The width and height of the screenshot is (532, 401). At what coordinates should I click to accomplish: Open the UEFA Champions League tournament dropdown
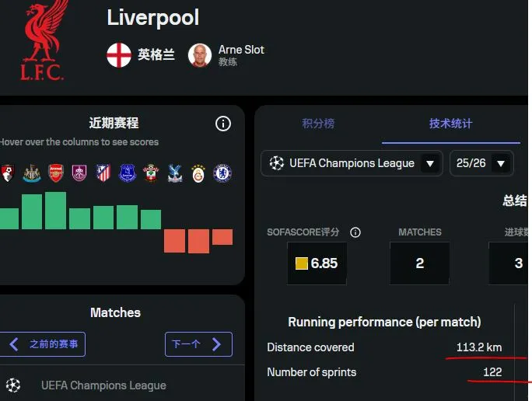(352, 163)
